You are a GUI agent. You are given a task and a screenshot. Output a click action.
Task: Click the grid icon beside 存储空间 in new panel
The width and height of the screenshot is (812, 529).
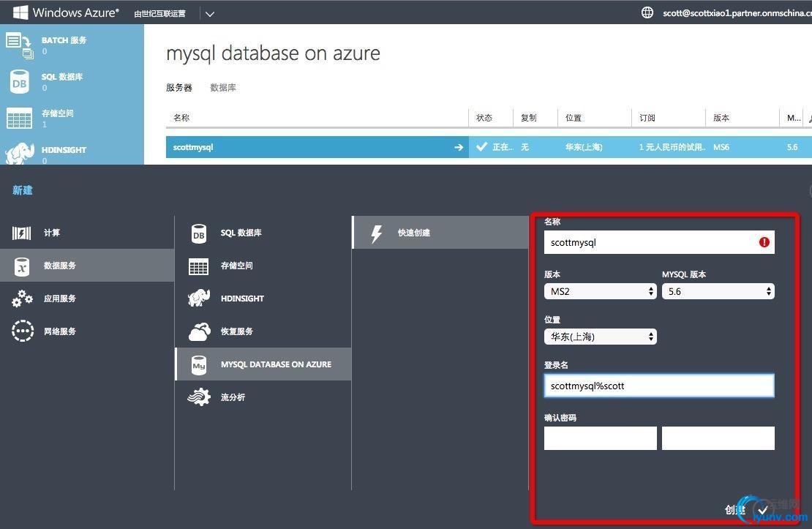(199, 266)
